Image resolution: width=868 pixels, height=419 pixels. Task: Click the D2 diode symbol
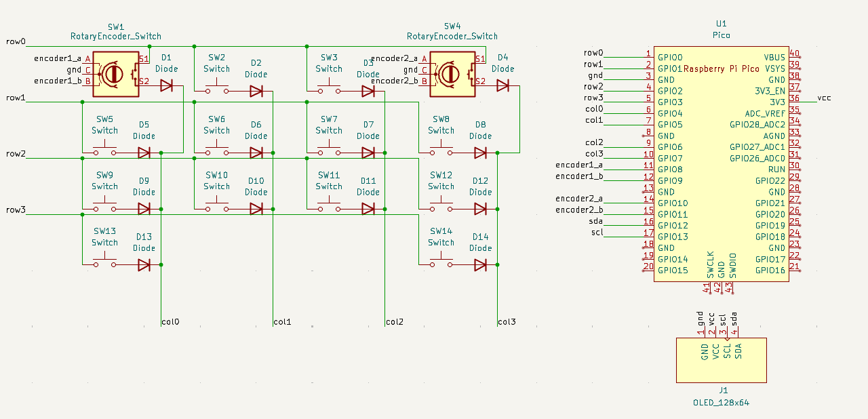click(x=256, y=91)
